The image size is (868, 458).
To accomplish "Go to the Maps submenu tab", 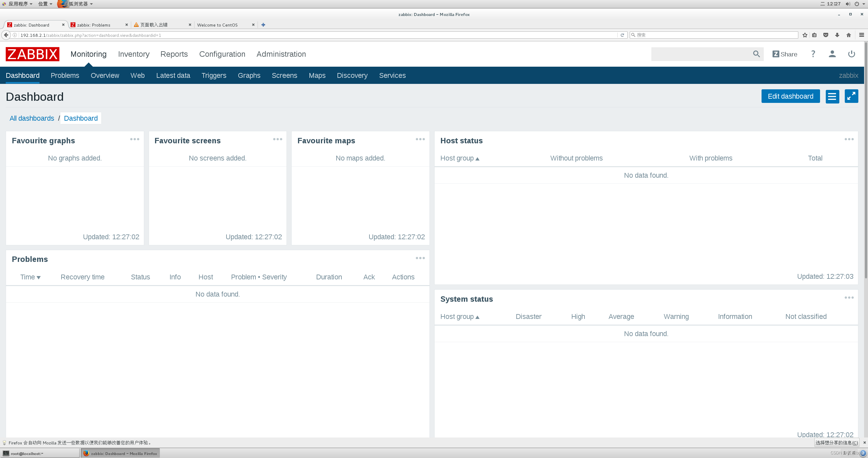I will tap(317, 75).
